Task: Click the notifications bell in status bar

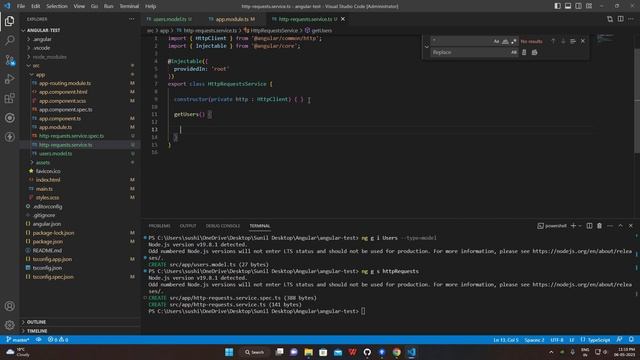Action: [x=631, y=340]
